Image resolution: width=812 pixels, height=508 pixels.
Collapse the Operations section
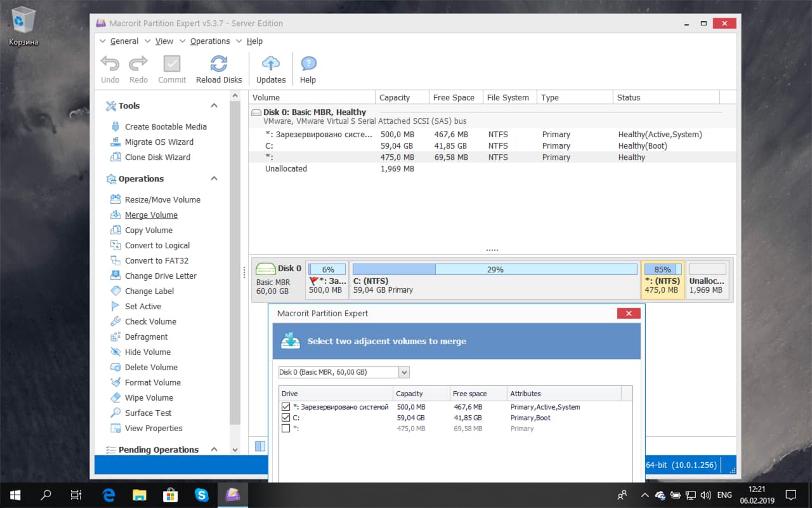[214, 178]
